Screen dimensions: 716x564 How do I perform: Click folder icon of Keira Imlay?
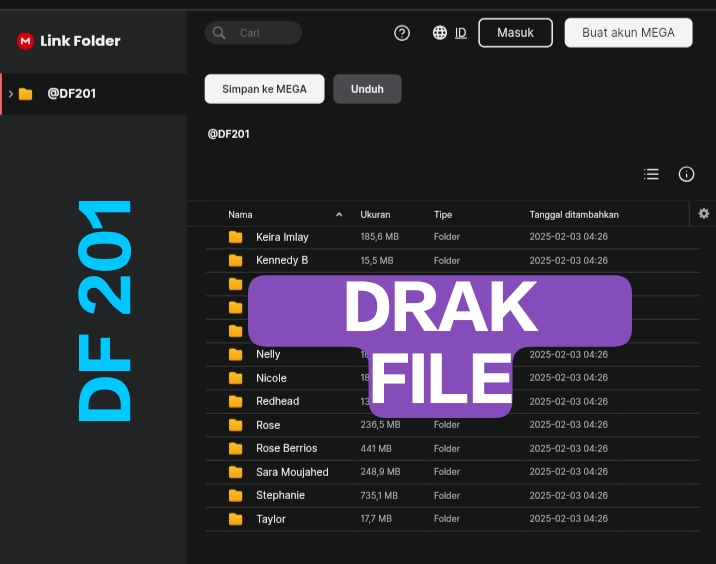(x=236, y=237)
